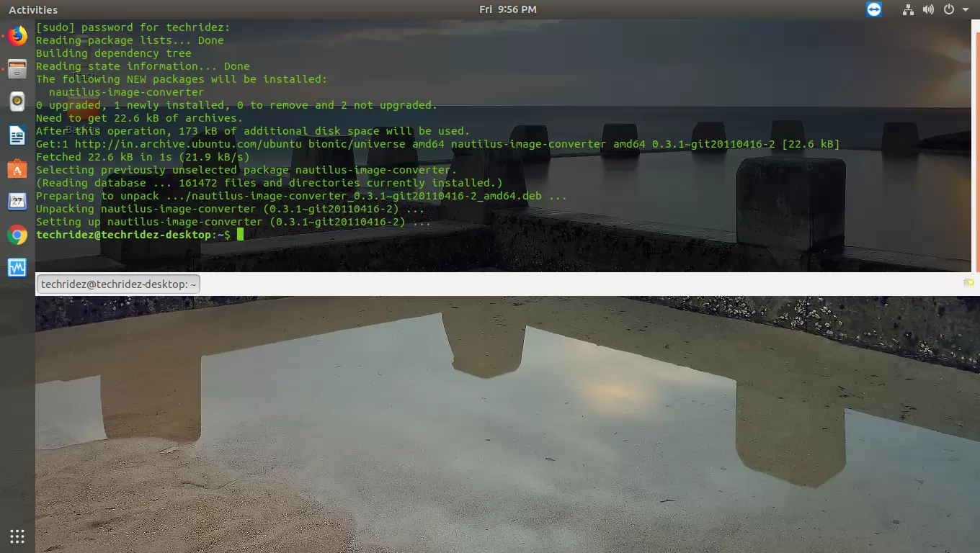Click the 'Building dependency tree' line
Viewport: 980px width, 553px height.
pos(114,53)
